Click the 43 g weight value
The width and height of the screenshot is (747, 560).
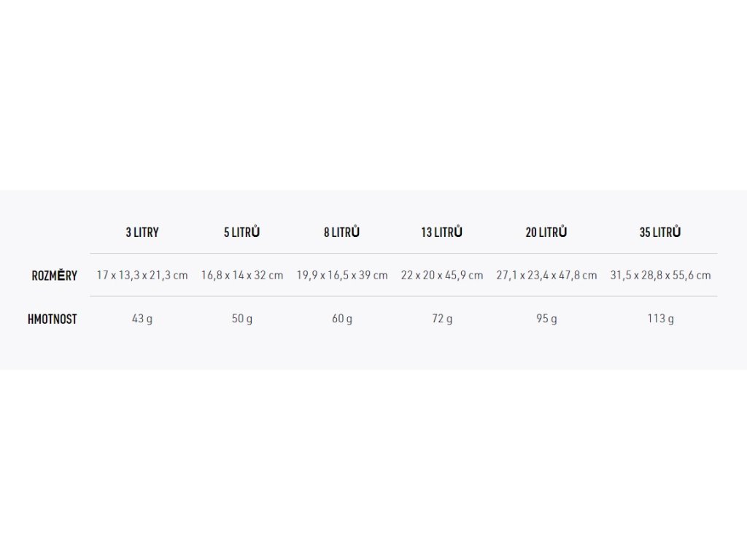click(142, 319)
